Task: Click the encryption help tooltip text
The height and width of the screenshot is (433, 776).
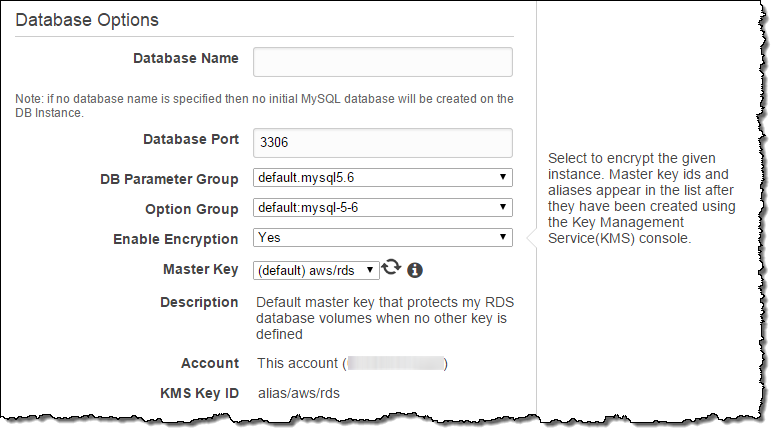Action: coord(641,199)
